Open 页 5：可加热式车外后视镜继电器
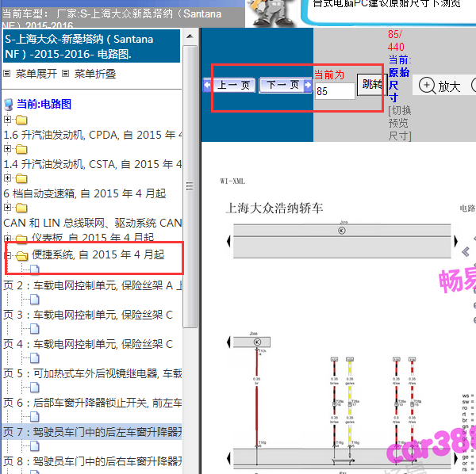Image resolution: width=476 pixels, height=474 pixels. coord(93,373)
